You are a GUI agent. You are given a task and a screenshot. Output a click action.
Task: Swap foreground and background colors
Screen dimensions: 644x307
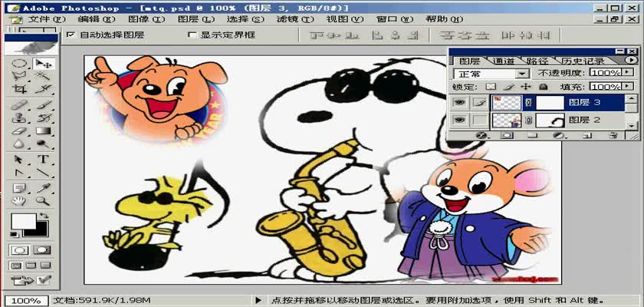(x=44, y=216)
